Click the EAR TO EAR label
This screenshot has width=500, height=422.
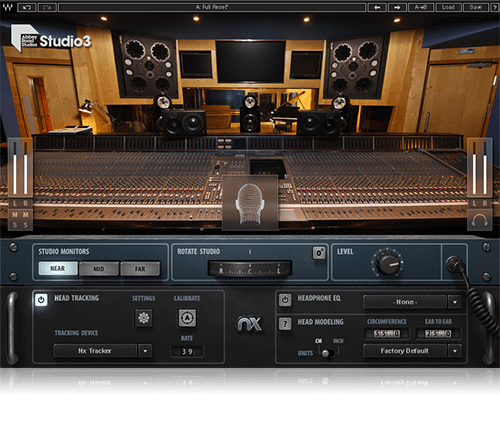point(438,322)
